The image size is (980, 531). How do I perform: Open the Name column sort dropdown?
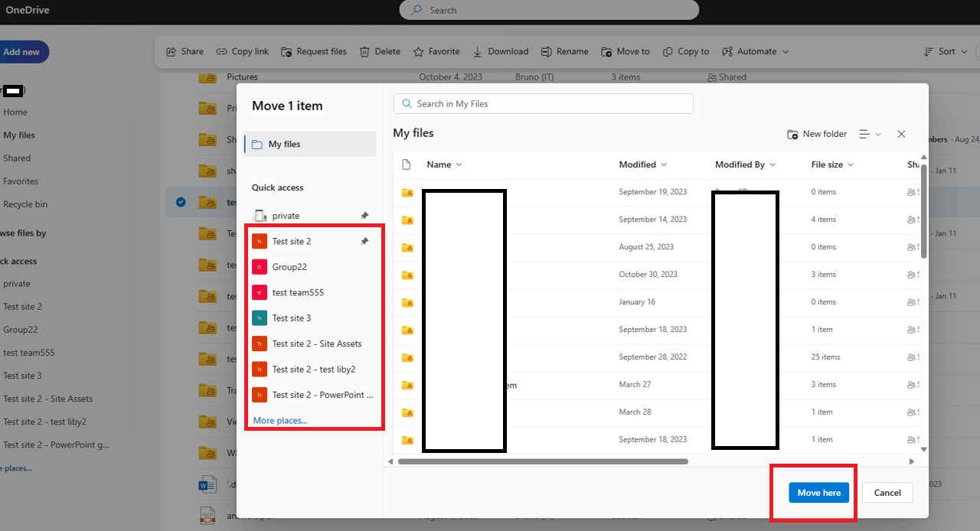[x=459, y=165]
